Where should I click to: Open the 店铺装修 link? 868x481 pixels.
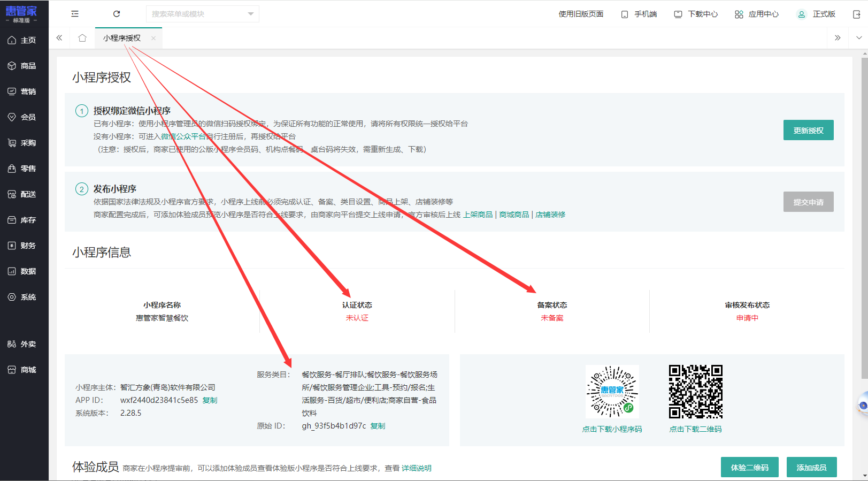click(x=550, y=215)
